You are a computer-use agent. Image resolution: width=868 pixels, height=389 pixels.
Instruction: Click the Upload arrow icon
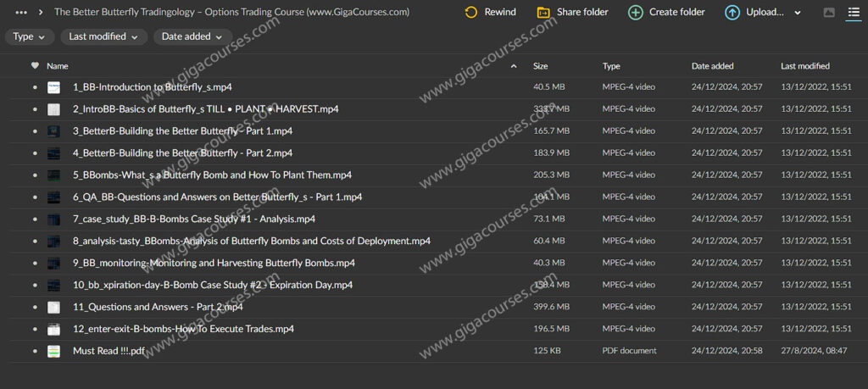[732, 12]
